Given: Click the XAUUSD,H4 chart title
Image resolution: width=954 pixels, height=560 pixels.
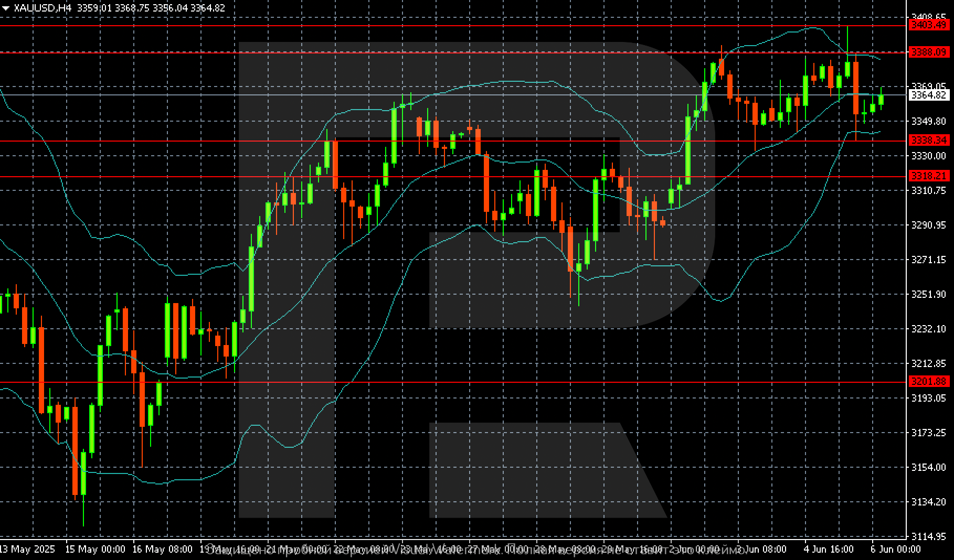Looking at the screenshot, I should 43,8.
